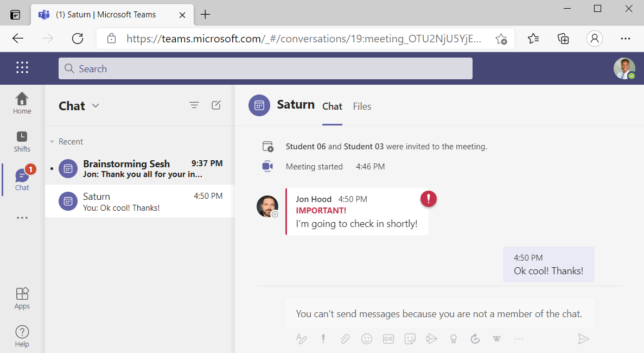Screen dimensions: 644x353
Task: Close the Saturn browser tab
Action: coord(182,15)
